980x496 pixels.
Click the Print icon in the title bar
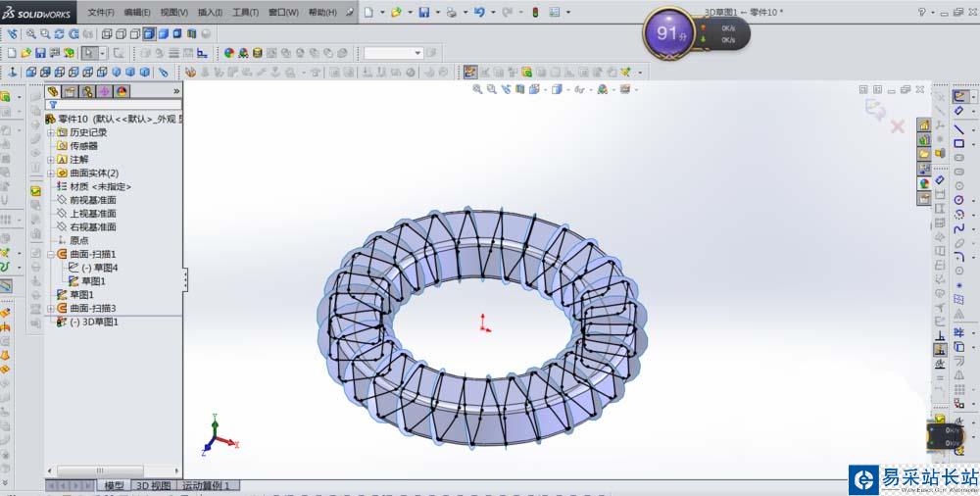coord(451,12)
